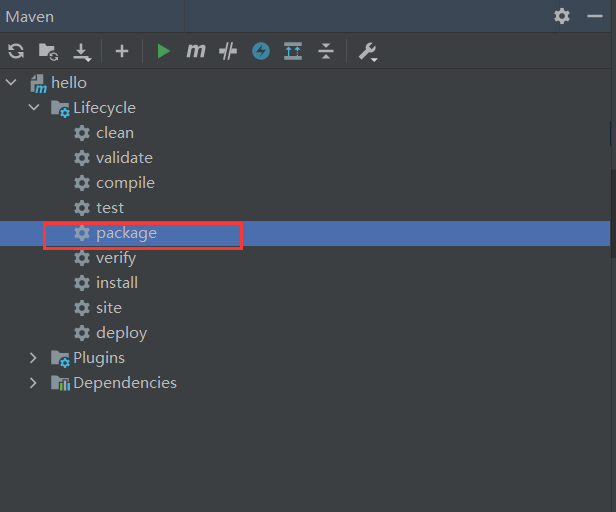The image size is (616, 512).
Task: Select the site lifecycle goal
Action: tap(109, 308)
